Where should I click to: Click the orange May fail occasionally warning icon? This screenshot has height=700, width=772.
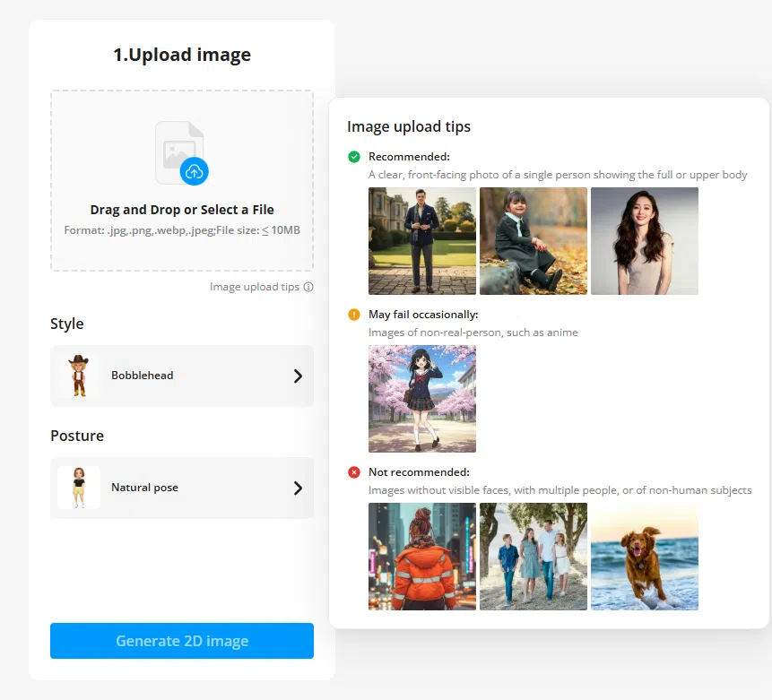click(354, 315)
